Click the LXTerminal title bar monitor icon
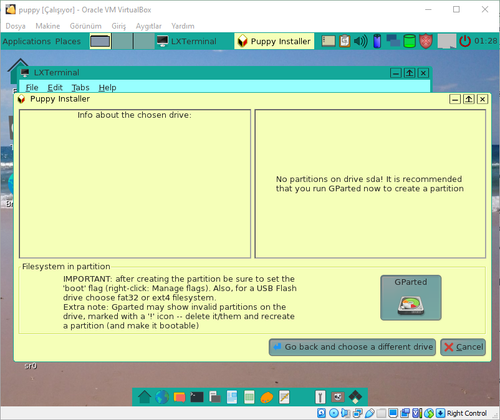The width and height of the screenshot is (500, 420). tap(25, 72)
